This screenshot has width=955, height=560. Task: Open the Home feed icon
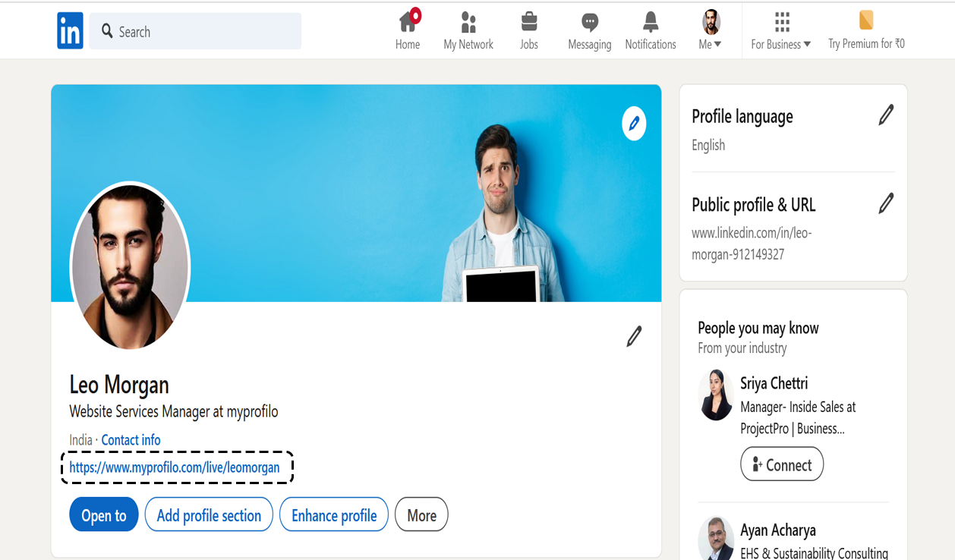click(408, 21)
